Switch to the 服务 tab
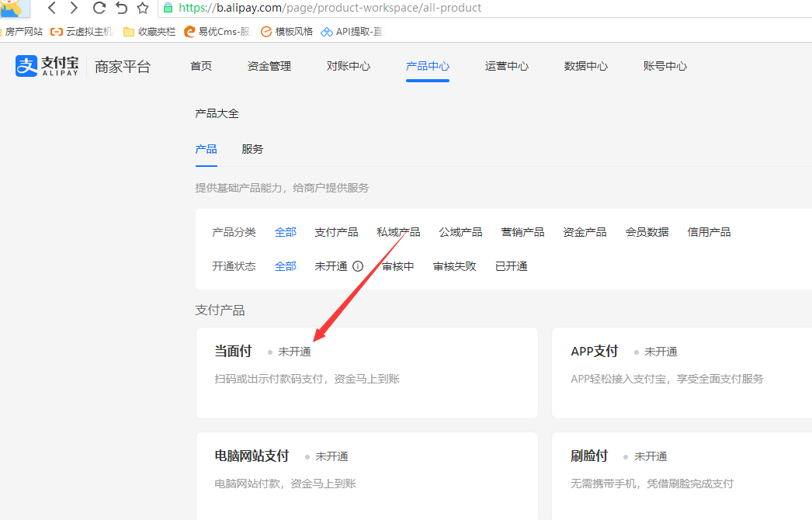 [x=252, y=149]
